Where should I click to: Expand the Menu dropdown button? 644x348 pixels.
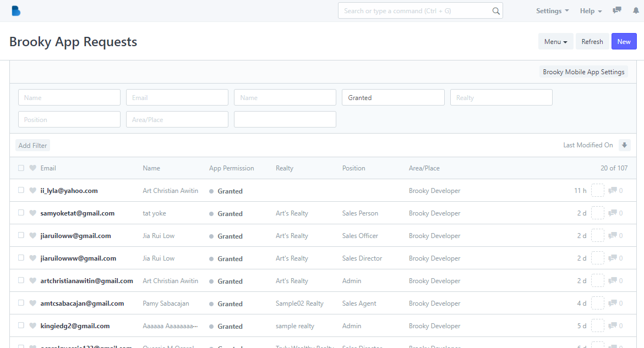[x=556, y=41]
